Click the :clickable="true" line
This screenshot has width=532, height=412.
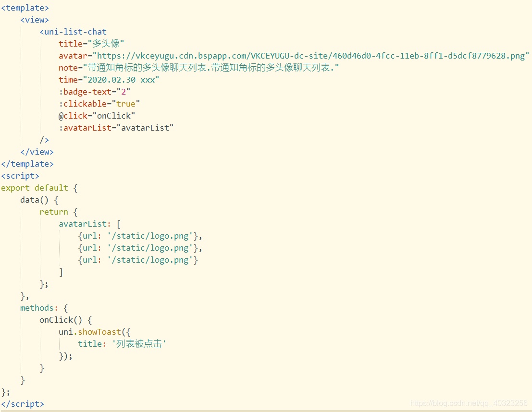pos(99,104)
